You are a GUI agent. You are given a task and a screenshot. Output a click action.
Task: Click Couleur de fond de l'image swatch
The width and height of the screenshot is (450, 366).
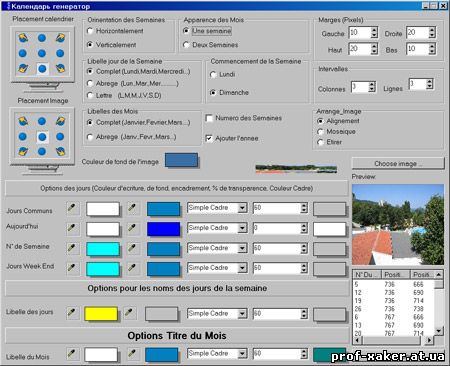click(182, 160)
